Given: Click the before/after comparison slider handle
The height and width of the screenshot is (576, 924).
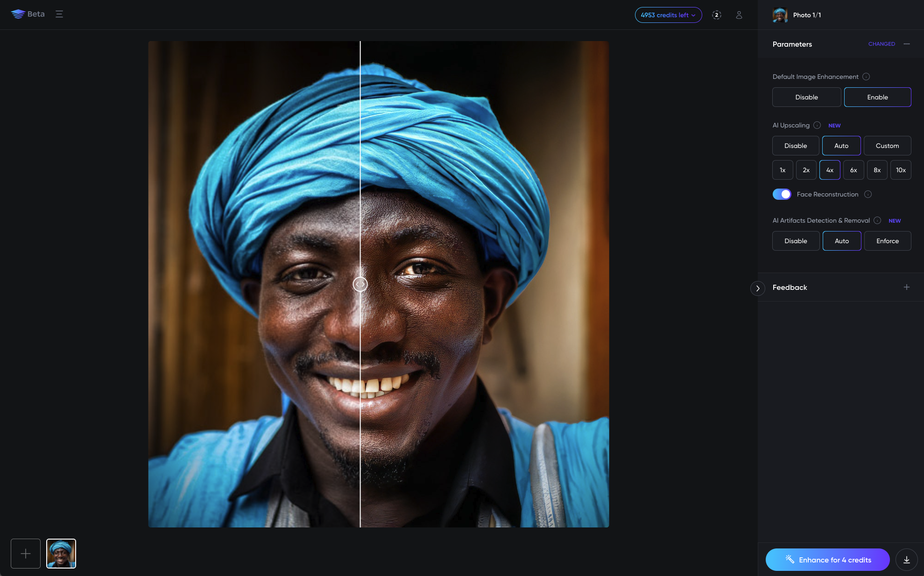Looking at the screenshot, I should [x=360, y=284].
